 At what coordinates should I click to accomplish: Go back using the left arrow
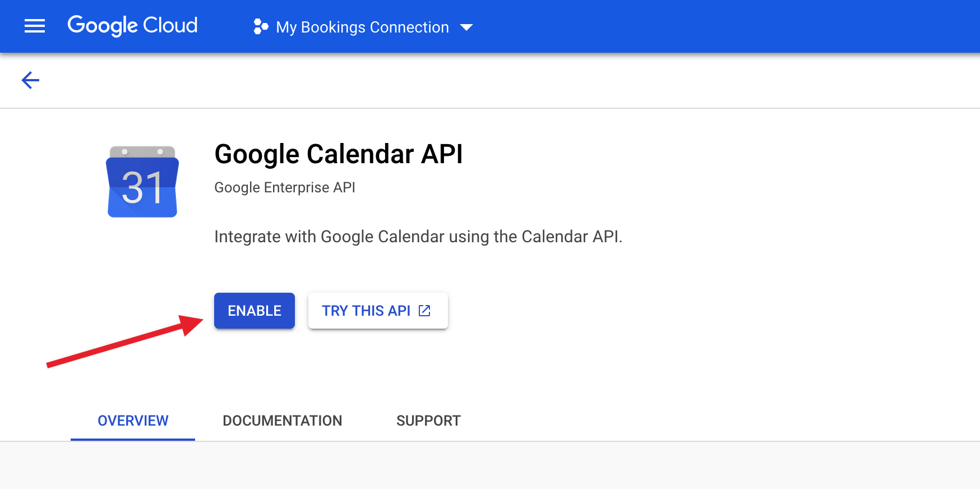[30, 80]
